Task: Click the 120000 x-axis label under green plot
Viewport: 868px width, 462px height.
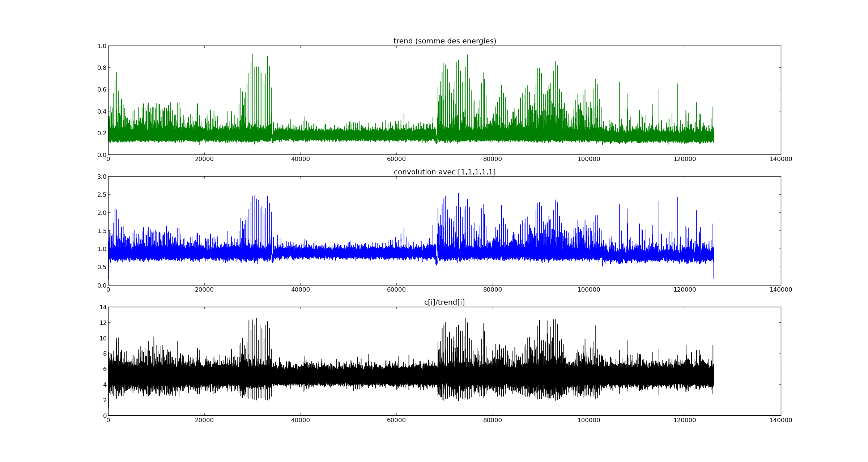Action: point(685,159)
